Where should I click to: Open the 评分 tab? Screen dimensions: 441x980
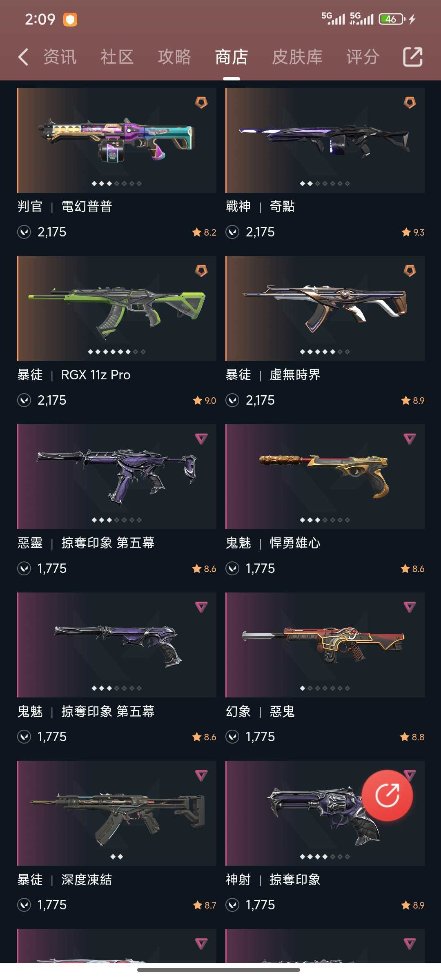[363, 57]
